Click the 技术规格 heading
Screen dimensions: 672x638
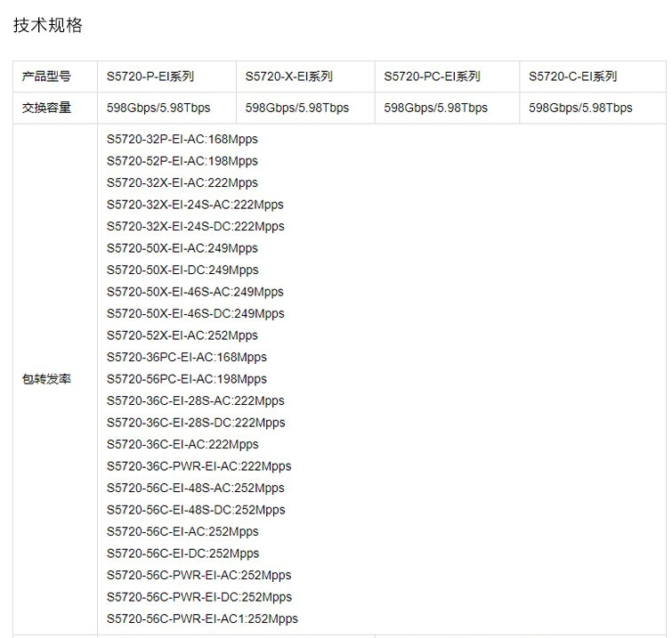tap(47, 25)
